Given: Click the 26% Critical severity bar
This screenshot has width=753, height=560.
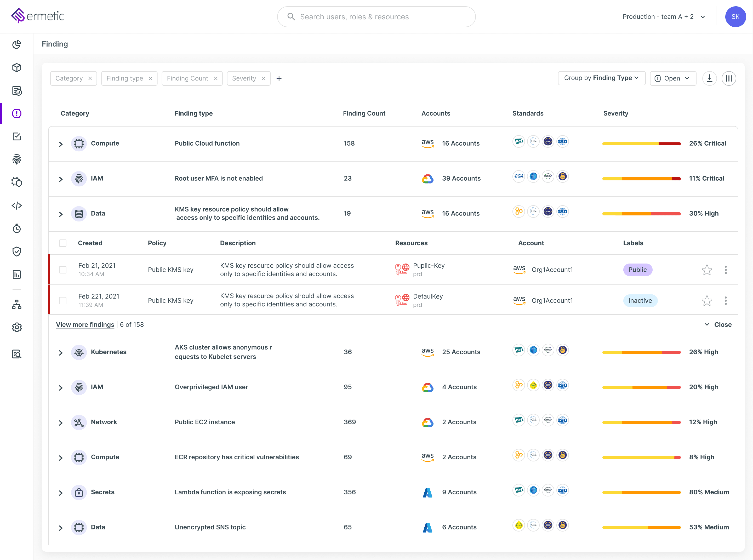Looking at the screenshot, I should pos(641,144).
